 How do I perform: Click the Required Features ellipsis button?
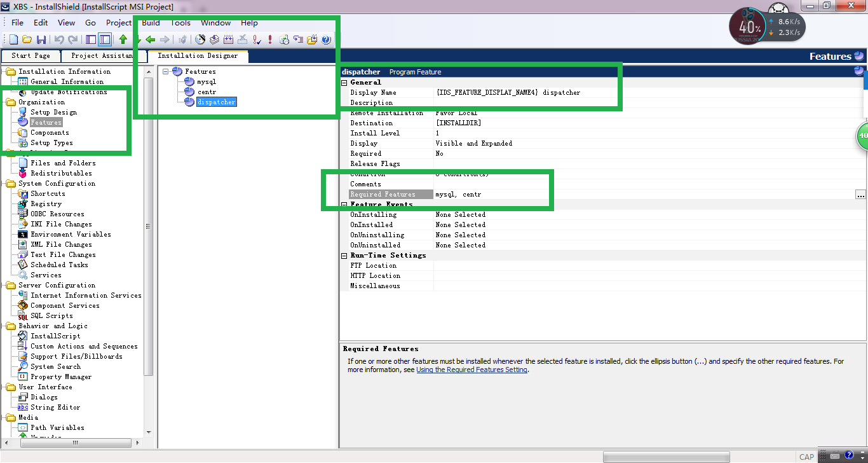click(x=860, y=195)
